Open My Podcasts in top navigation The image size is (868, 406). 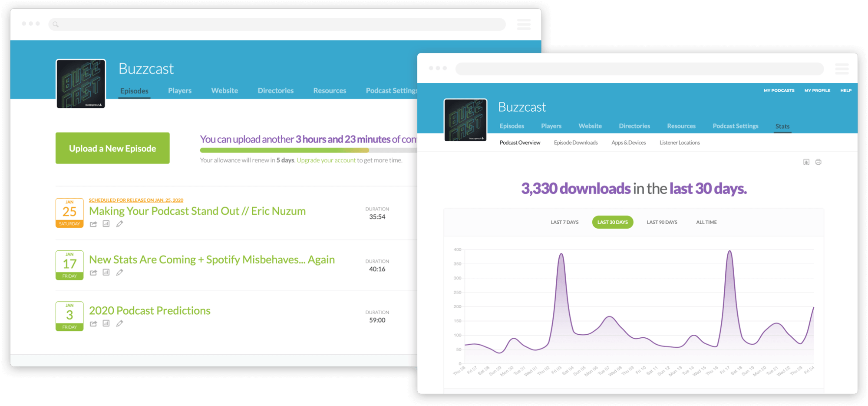779,90
